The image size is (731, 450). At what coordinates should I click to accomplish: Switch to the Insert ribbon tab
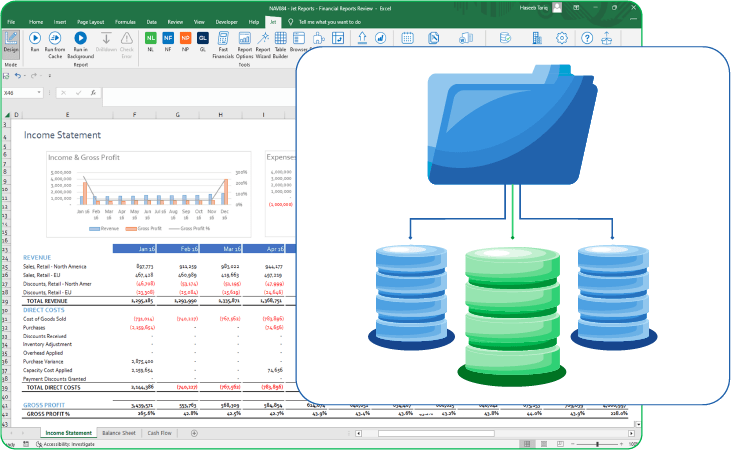[x=60, y=22]
